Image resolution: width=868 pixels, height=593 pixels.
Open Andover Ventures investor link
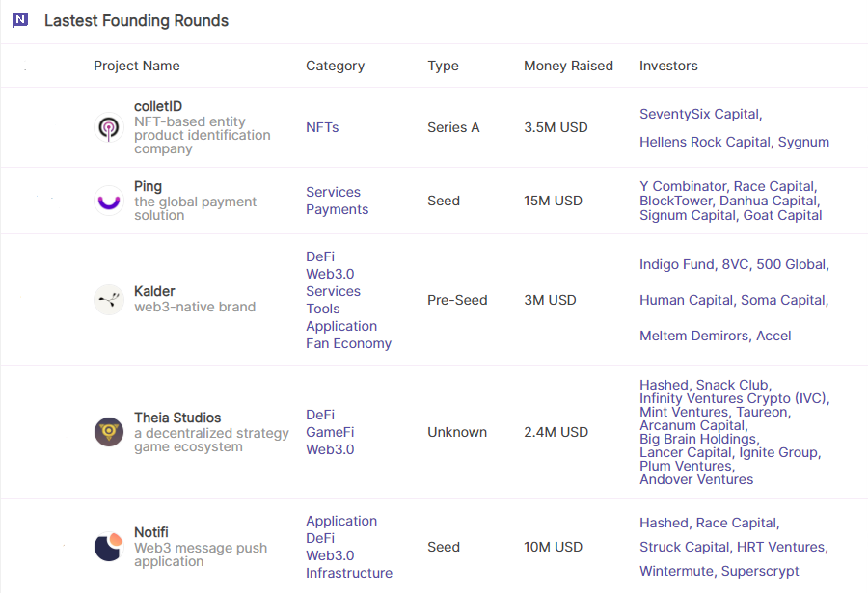tap(696, 479)
